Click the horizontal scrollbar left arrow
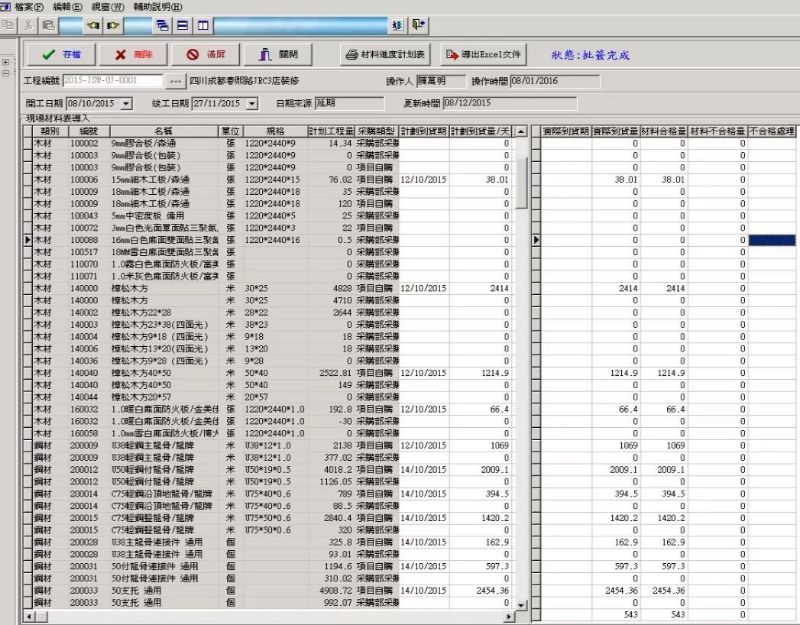800x625 pixels. click(30, 616)
